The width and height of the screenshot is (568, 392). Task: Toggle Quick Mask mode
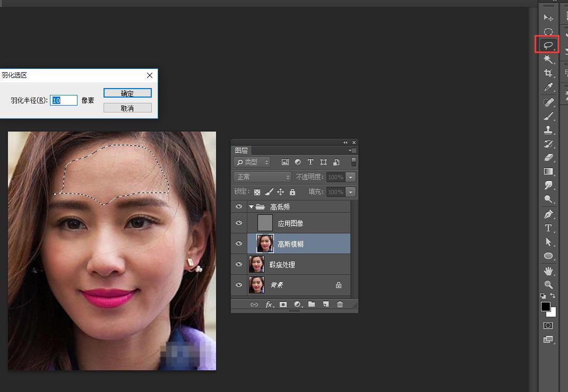[548, 325]
